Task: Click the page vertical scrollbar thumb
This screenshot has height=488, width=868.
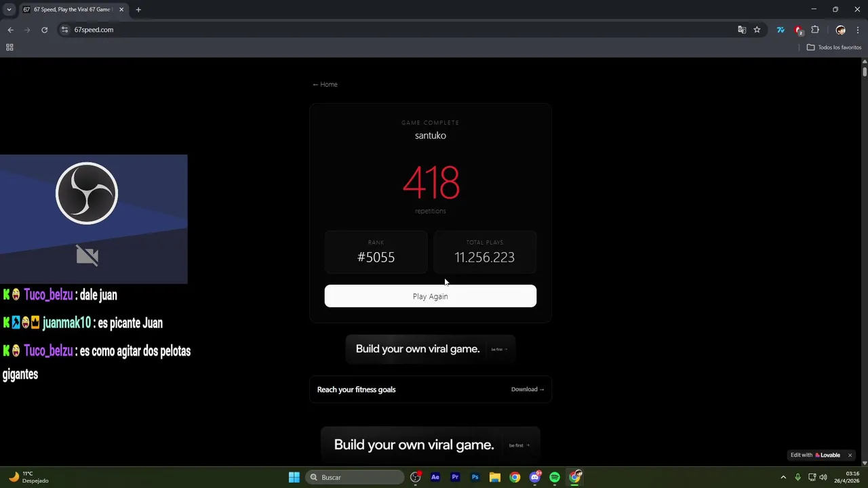Action: pyautogui.click(x=865, y=71)
